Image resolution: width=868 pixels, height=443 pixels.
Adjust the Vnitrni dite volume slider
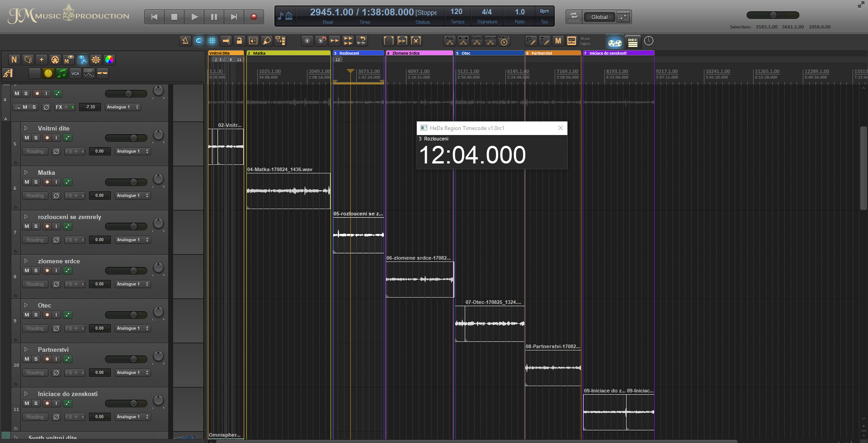pos(126,138)
